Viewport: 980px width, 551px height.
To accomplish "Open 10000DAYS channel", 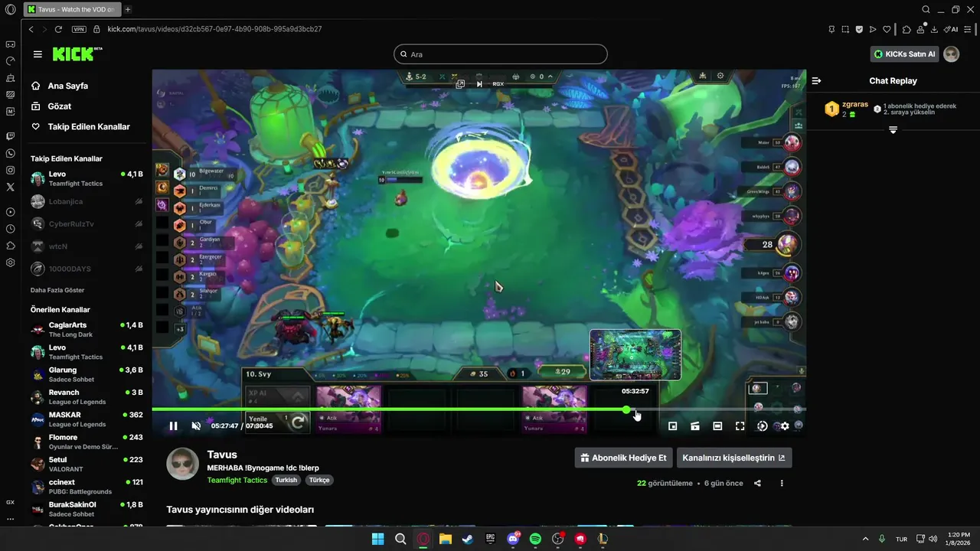I will coord(87,269).
